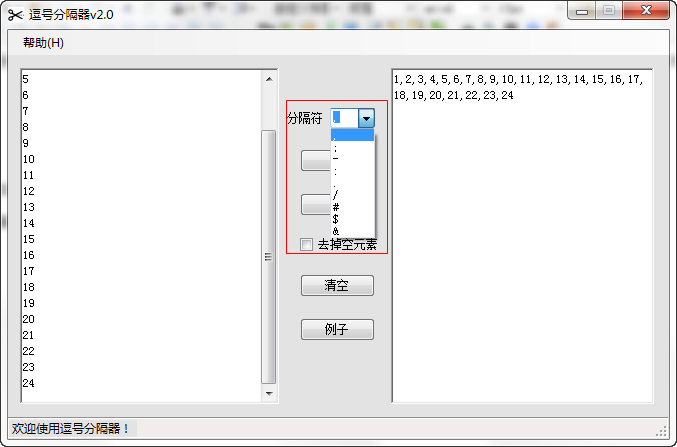Viewport: 677px width, 447px height.
Task: Click the left list scroll-up arrow
Action: [x=269, y=79]
